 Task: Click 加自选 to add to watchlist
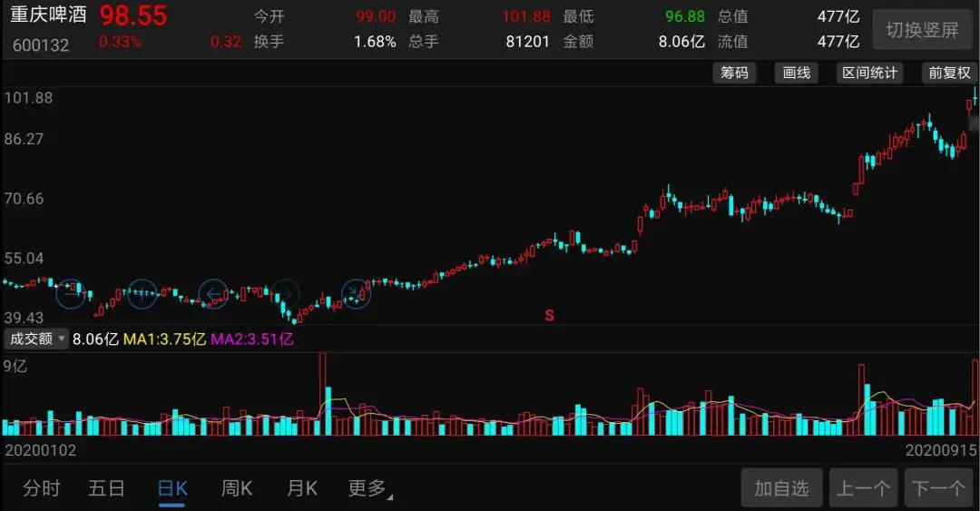point(781,488)
